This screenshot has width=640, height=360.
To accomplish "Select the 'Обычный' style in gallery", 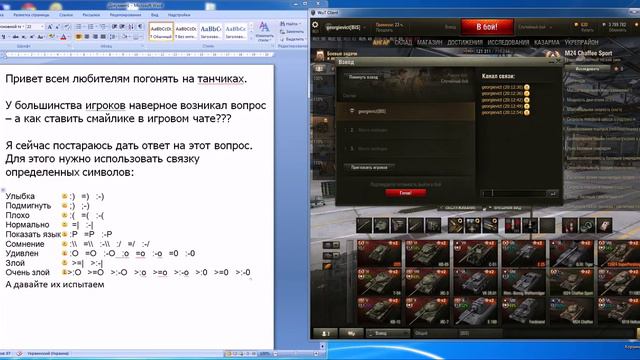I will pos(161,31).
